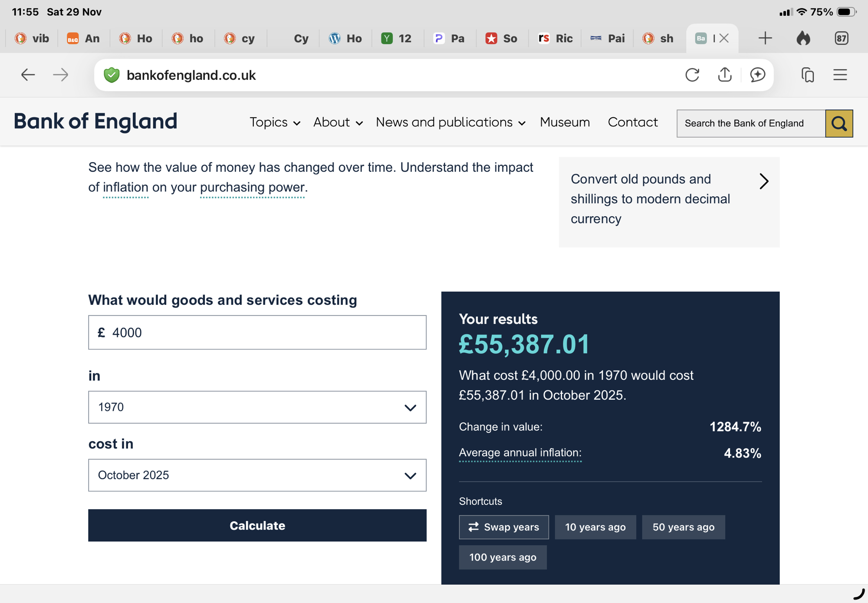This screenshot has width=868, height=603.
Task: Switch to the Ric tab
Action: pyautogui.click(x=556, y=38)
